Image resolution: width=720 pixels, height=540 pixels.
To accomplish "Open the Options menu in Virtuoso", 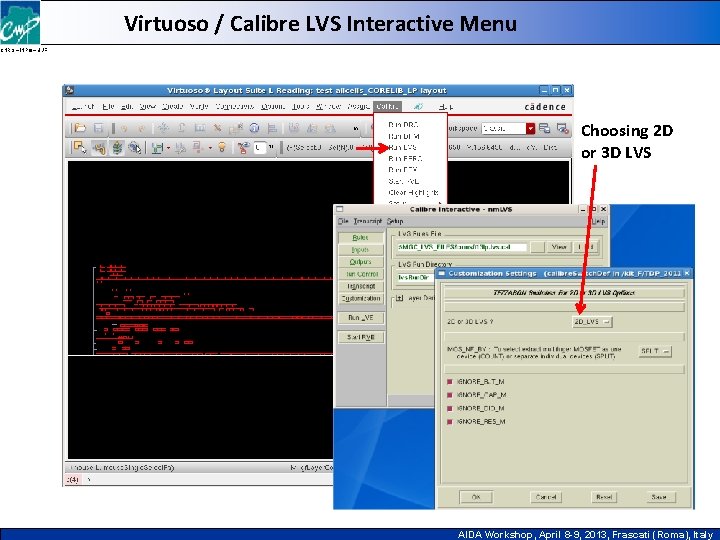I will click(x=273, y=107).
